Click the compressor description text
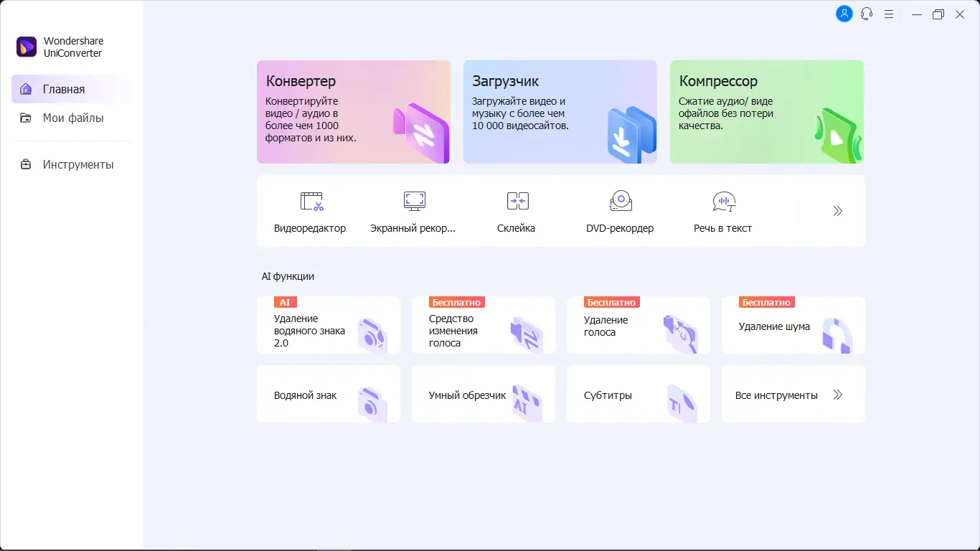The width and height of the screenshot is (980, 551). click(x=726, y=113)
